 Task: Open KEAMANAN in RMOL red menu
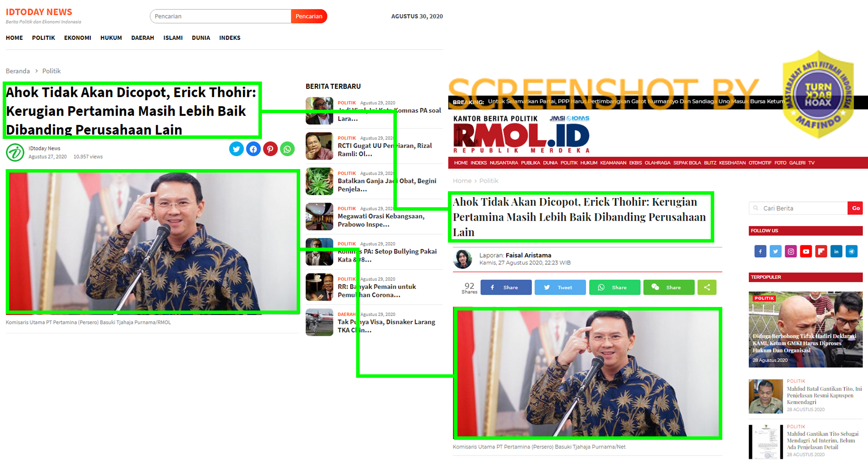(x=613, y=163)
